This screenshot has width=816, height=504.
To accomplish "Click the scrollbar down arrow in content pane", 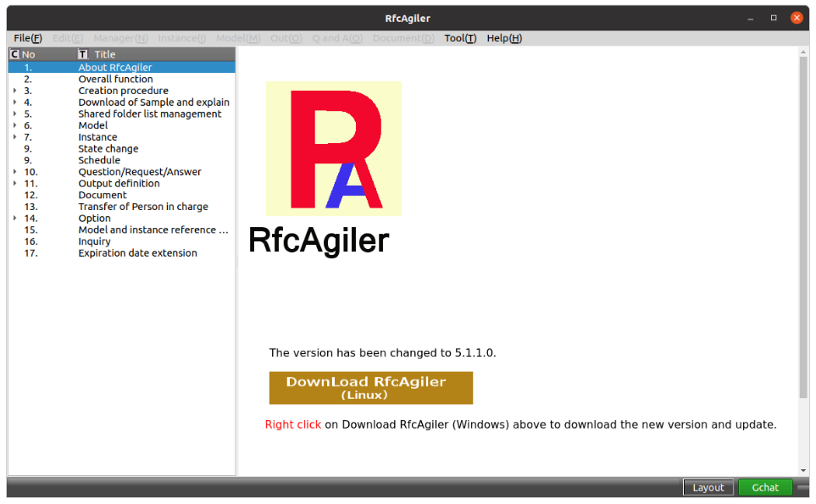I will [803, 470].
